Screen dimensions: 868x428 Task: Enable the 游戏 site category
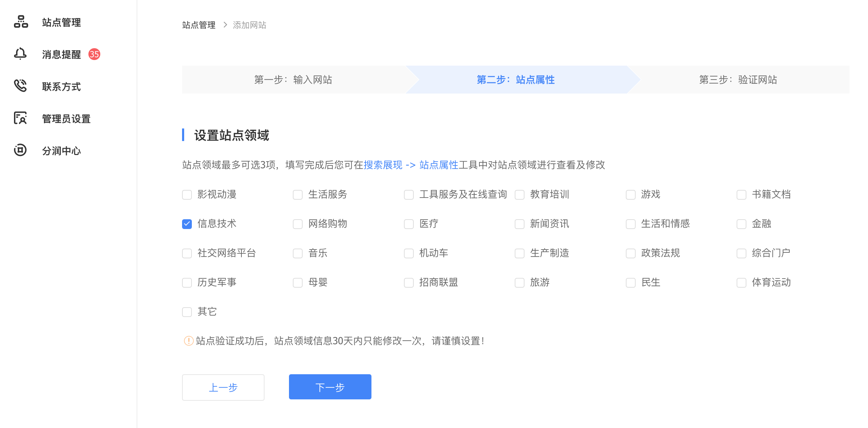pyautogui.click(x=630, y=194)
